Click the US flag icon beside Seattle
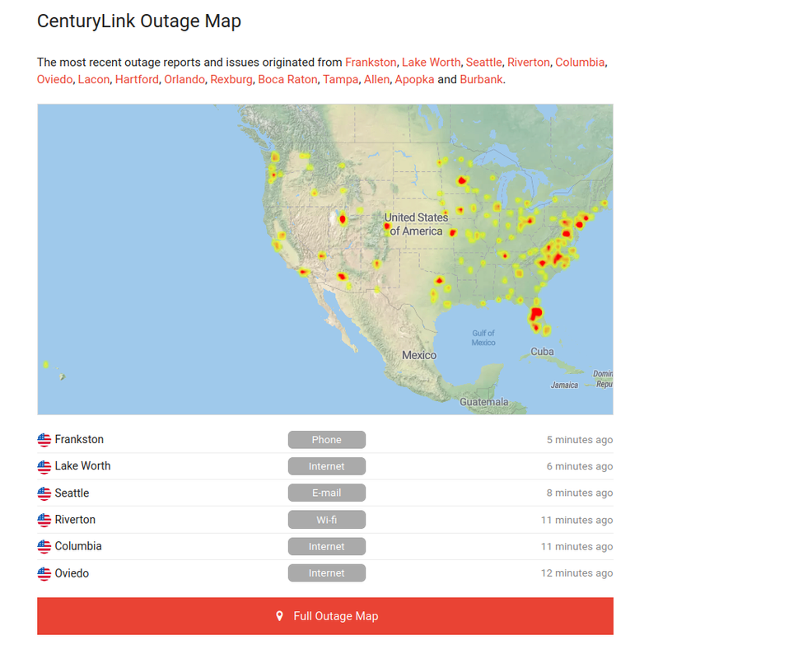The width and height of the screenshot is (812, 659). coord(44,493)
